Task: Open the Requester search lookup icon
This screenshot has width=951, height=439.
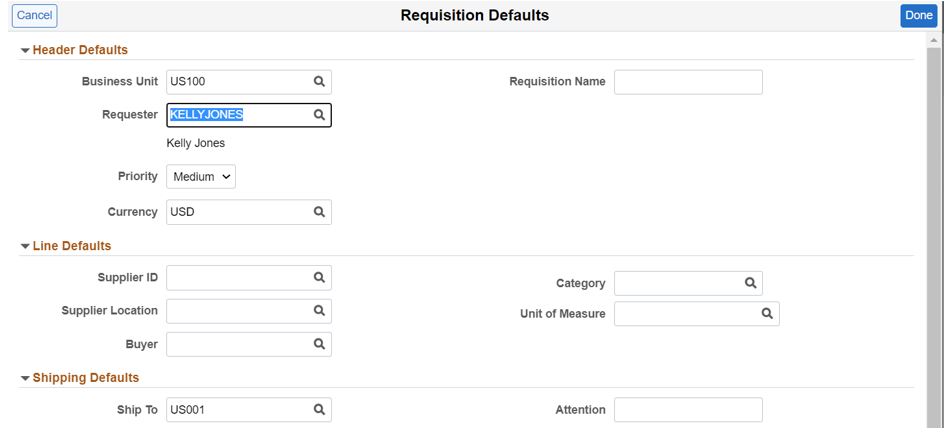Action: coord(319,115)
